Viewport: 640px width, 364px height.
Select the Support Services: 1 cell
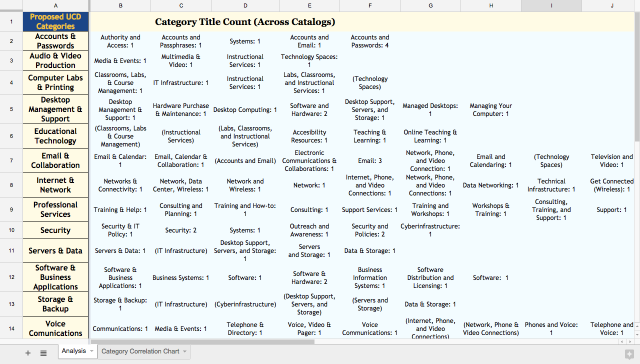[x=370, y=209]
